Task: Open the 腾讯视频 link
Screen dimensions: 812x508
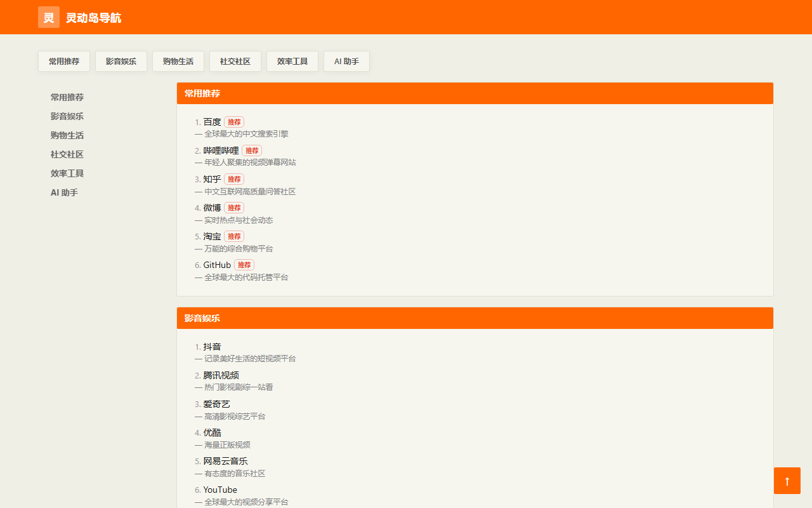Action: (x=221, y=375)
